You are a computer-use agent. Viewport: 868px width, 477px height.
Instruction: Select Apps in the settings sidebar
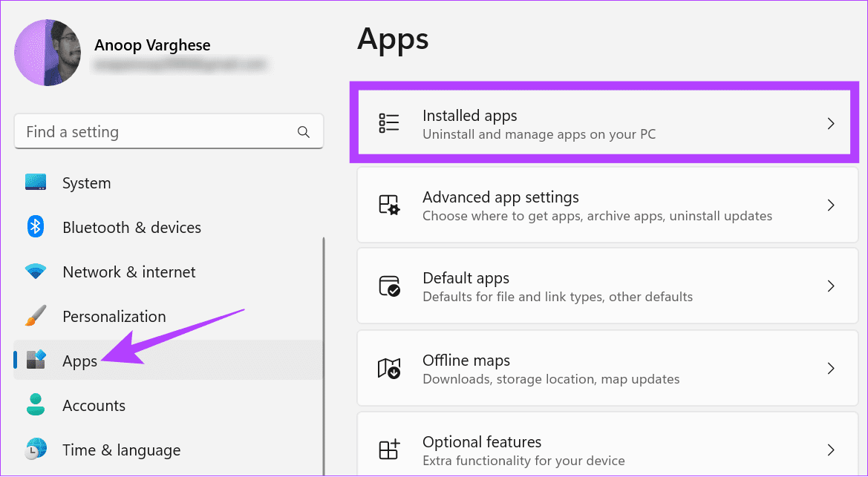[80, 361]
